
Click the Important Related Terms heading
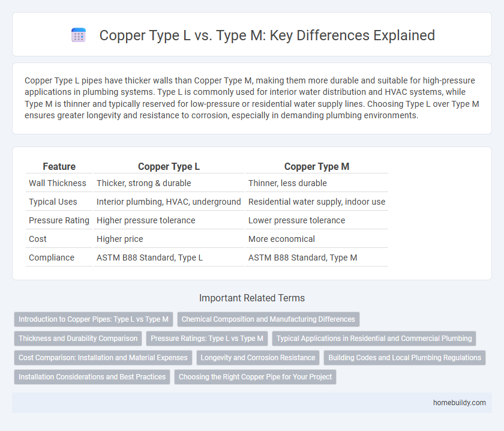252,298
